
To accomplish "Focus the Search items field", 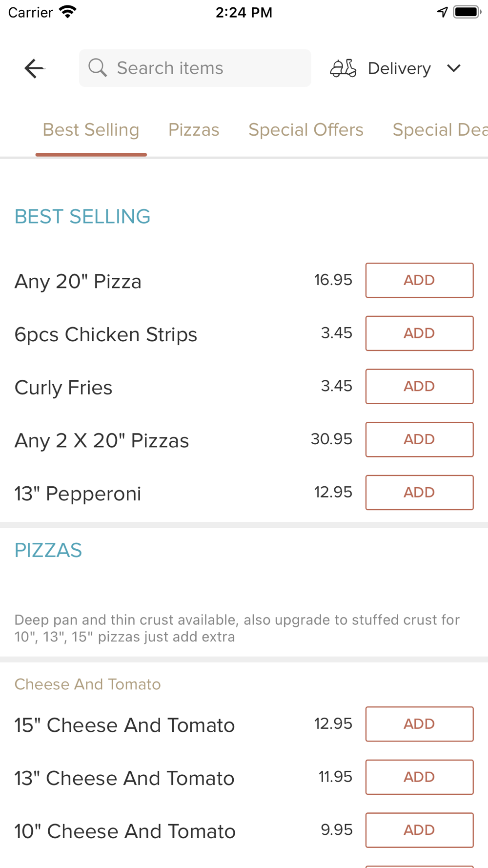I will tap(195, 68).
